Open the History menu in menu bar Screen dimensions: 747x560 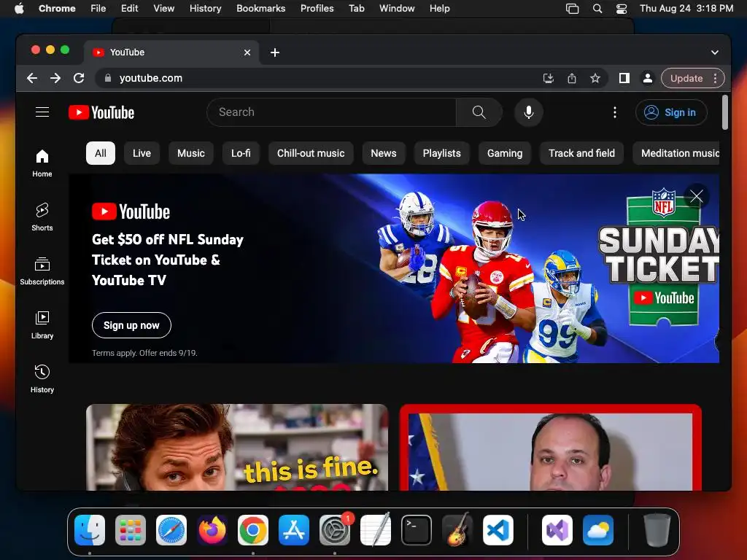[x=205, y=8]
